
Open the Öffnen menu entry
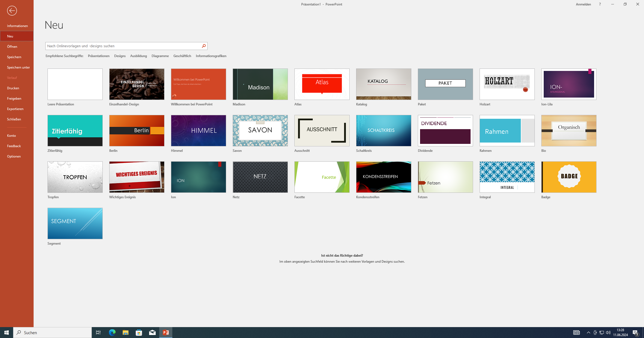tap(12, 46)
